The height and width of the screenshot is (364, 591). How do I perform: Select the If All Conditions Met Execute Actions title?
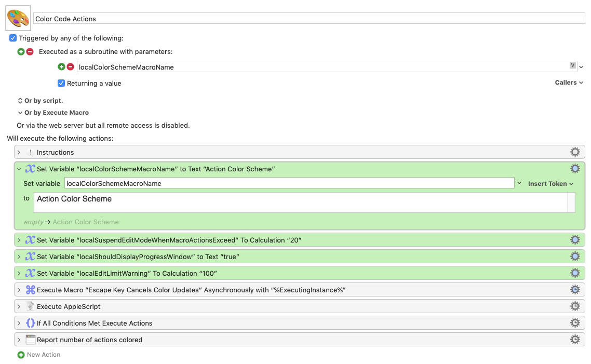(x=95, y=323)
